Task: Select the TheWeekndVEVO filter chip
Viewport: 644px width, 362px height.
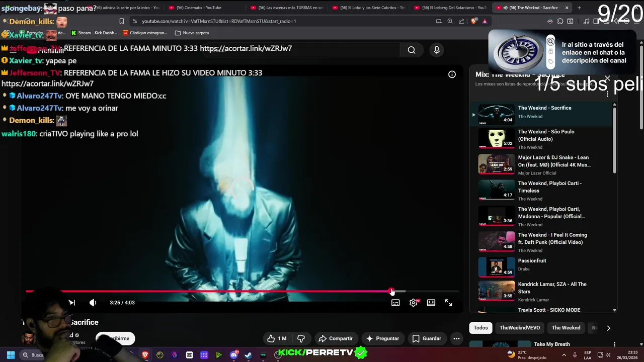Action: (x=520, y=328)
